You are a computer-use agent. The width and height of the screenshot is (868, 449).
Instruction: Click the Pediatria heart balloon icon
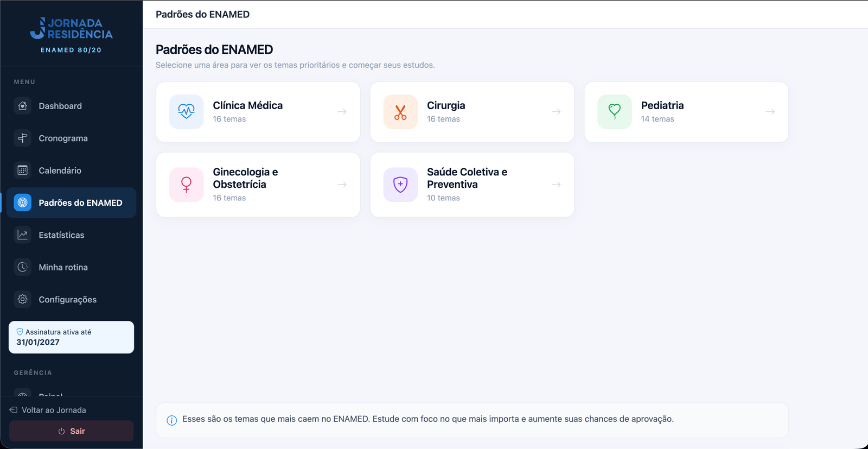click(x=615, y=112)
